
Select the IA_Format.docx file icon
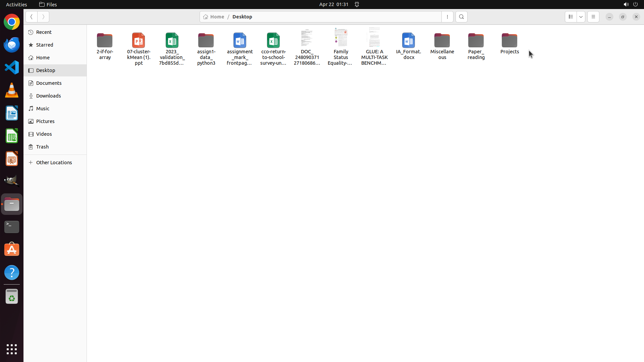pyautogui.click(x=408, y=41)
